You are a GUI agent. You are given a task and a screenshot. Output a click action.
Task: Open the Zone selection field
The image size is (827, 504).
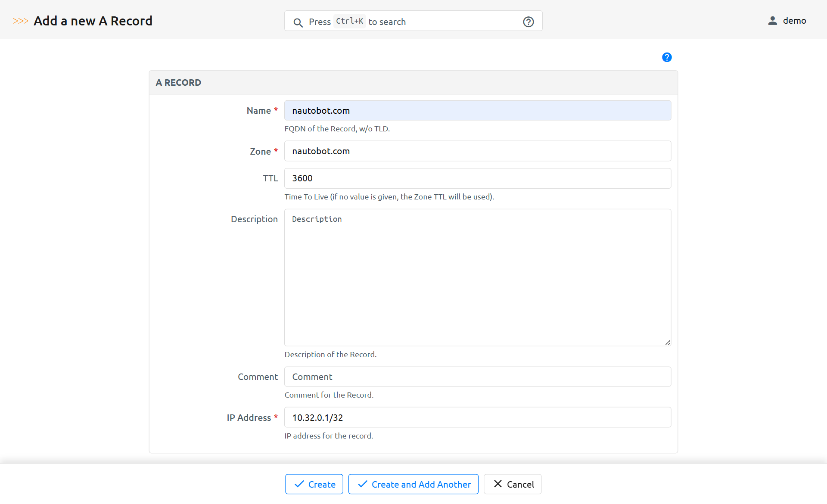point(477,151)
